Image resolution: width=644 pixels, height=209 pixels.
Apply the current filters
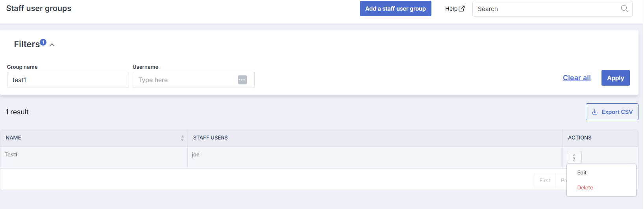point(616,78)
